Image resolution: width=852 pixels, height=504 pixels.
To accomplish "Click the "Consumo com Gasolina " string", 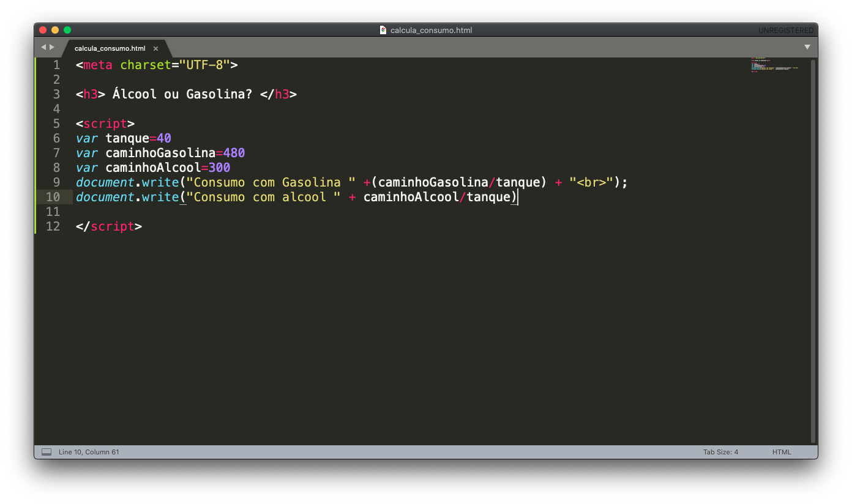I will point(271,182).
